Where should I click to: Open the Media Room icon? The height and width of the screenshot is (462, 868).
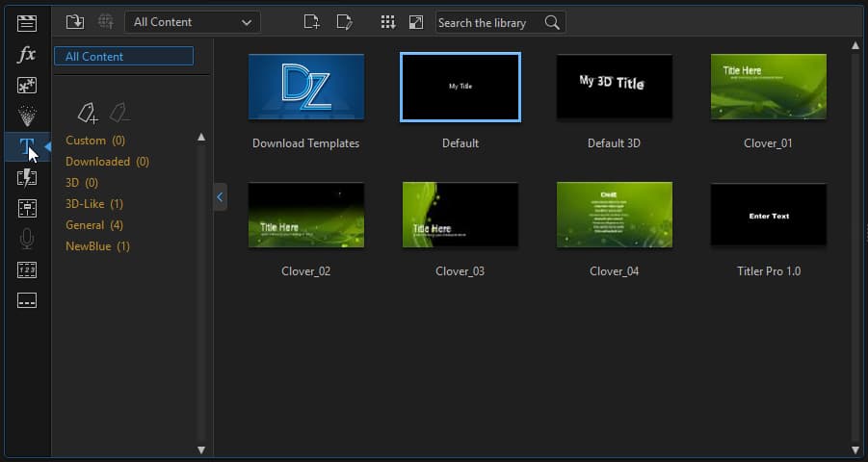pos(27,23)
